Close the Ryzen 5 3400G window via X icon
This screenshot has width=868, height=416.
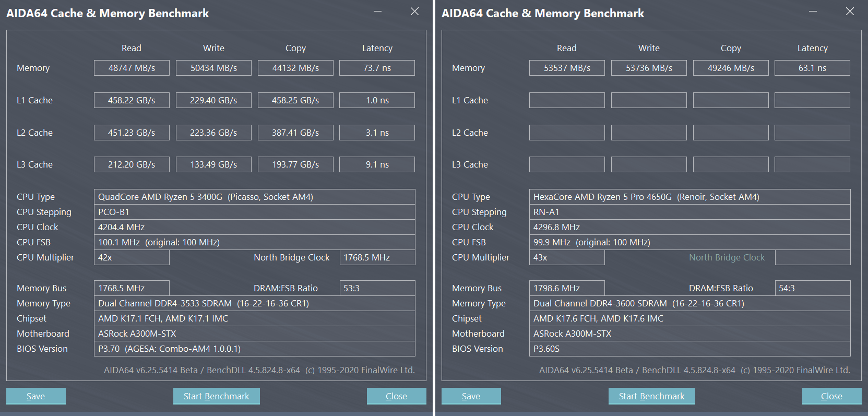pos(414,11)
